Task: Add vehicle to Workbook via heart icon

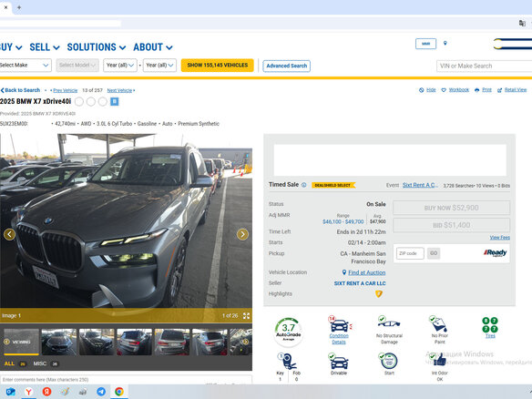Action: coord(444,90)
